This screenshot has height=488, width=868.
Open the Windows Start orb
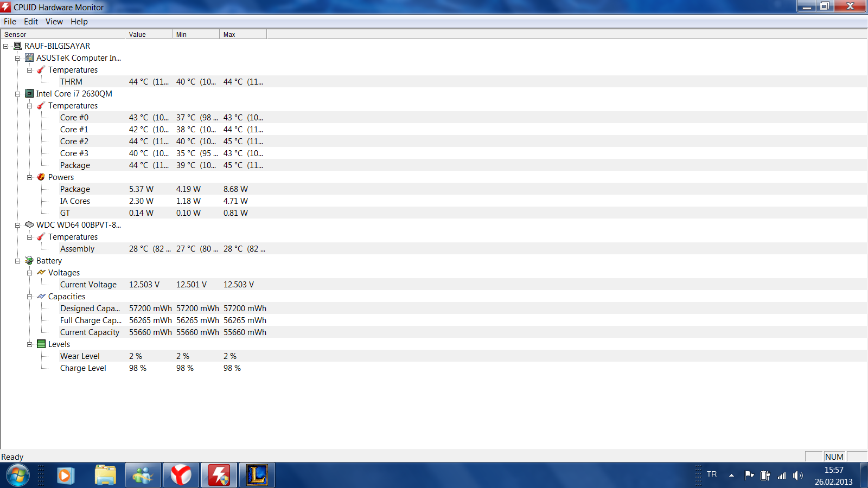point(17,476)
